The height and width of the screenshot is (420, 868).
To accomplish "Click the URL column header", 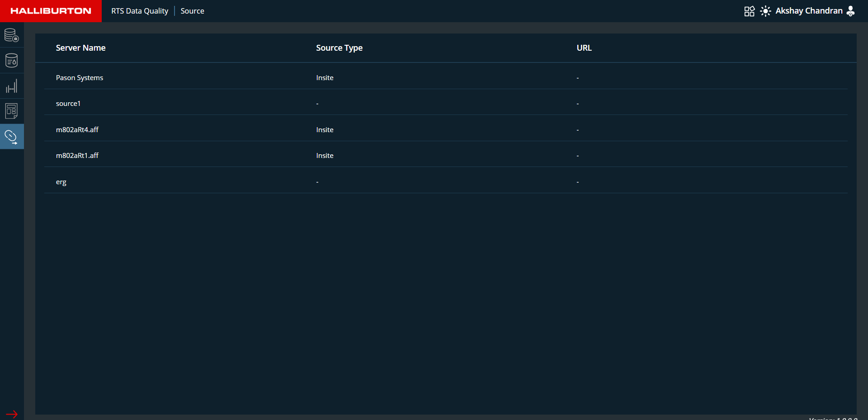I will click(584, 48).
